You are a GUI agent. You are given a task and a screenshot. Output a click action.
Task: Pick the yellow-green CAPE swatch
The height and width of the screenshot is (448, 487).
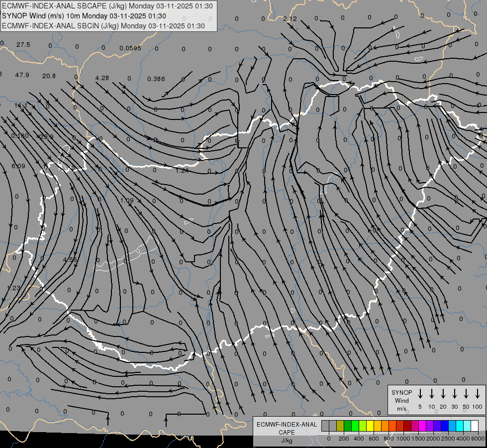[x=363, y=426]
